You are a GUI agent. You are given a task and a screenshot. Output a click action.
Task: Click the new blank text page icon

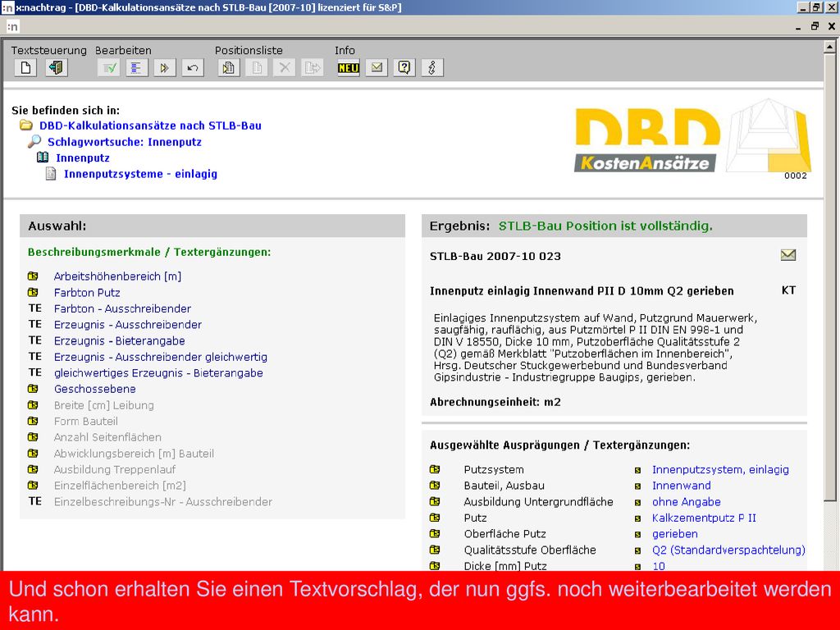point(25,68)
